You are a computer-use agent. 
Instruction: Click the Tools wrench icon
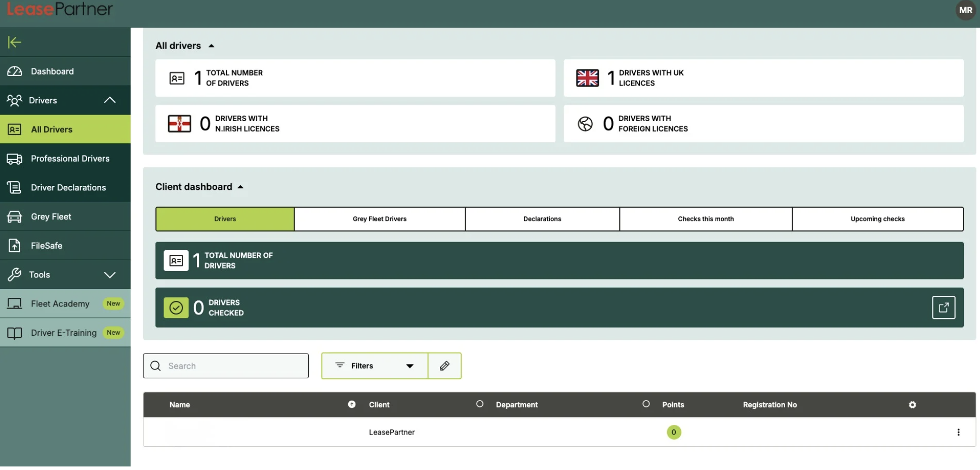click(x=15, y=275)
